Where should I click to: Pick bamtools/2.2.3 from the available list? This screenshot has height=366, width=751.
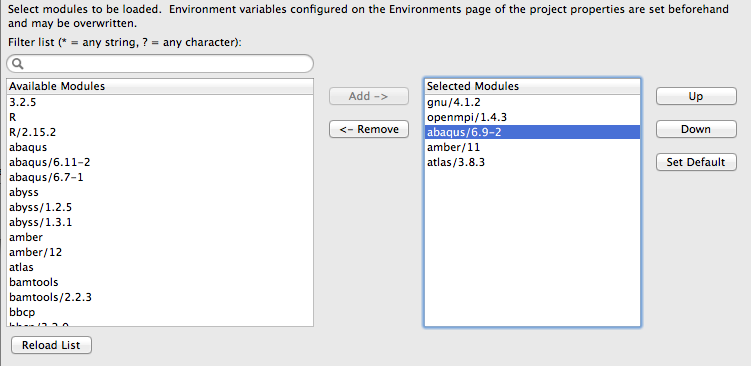160,297
